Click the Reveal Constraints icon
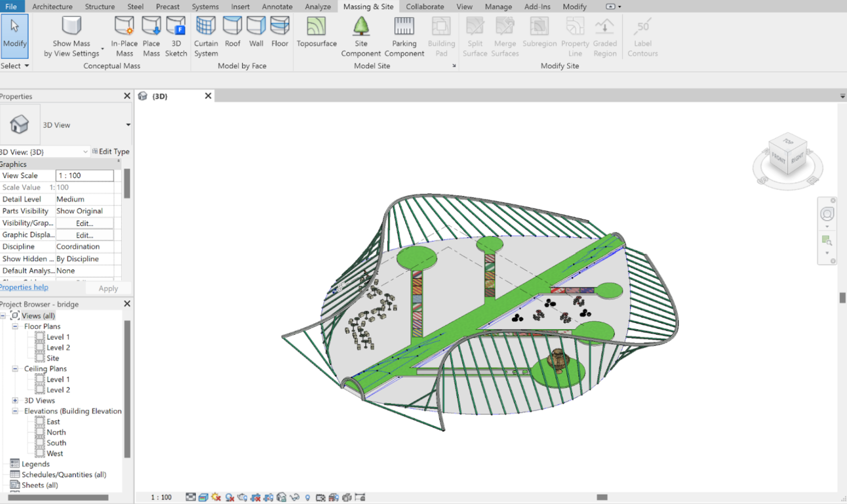The width and height of the screenshot is (847, 504). [360, 497]
